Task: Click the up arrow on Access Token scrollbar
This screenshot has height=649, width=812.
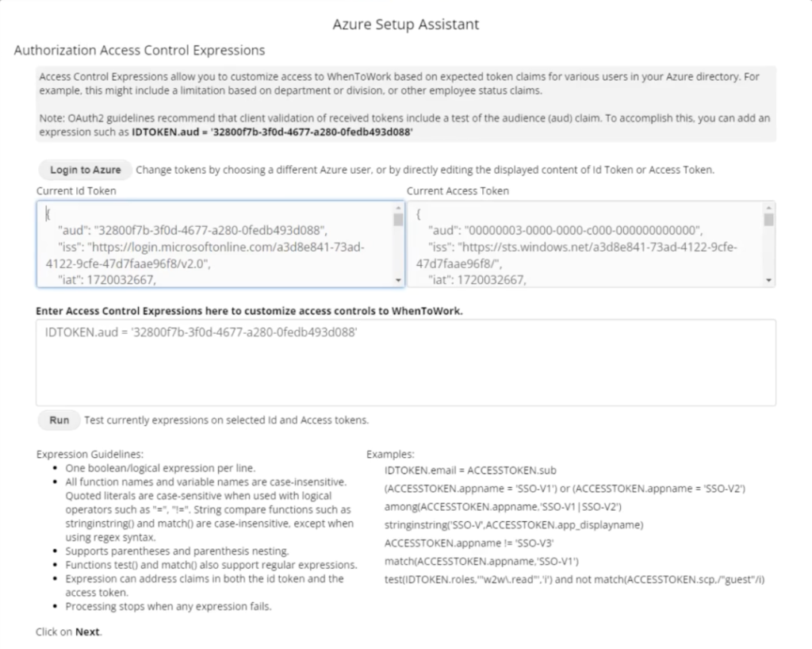Action: point(767,206)
